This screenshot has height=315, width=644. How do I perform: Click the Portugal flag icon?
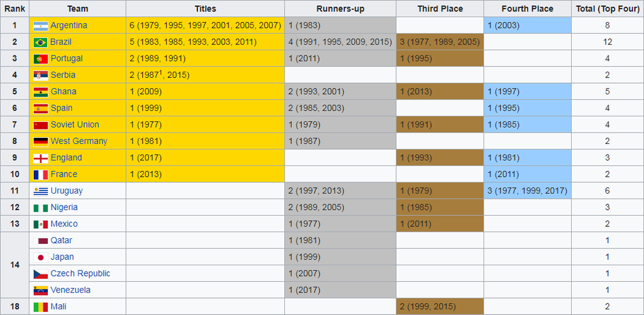pyautogui.click(x=41, y=58)
